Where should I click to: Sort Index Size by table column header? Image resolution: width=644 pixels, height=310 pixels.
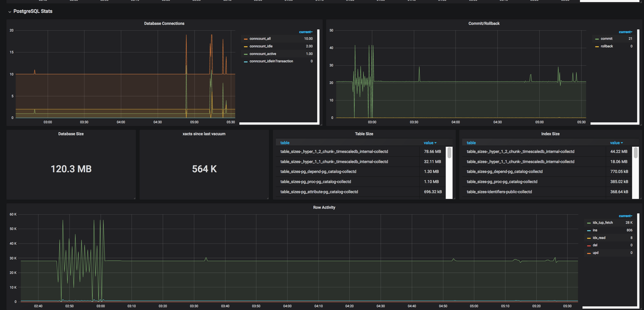[471, 143]
